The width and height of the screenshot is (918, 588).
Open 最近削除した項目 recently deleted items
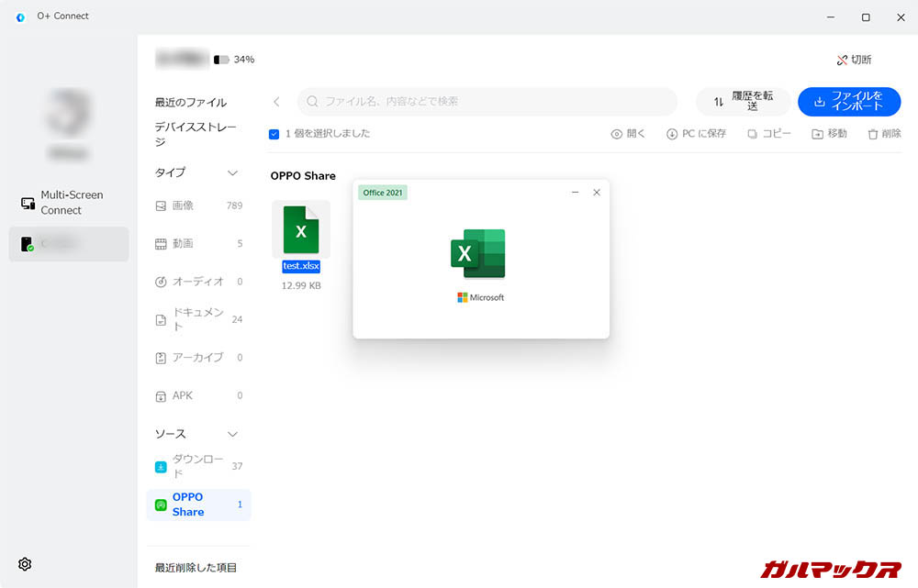click(196, 568)
